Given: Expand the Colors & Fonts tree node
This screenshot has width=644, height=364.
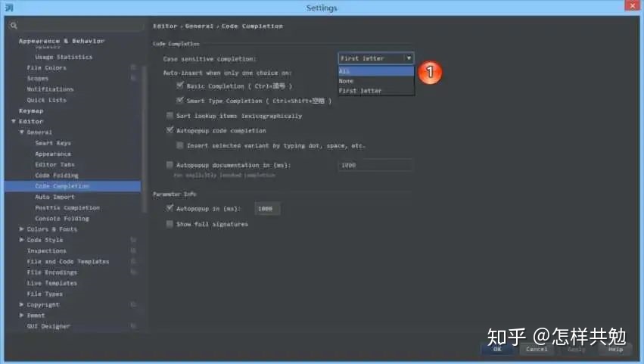Looking at the screenshot, I should pos(21,229).
